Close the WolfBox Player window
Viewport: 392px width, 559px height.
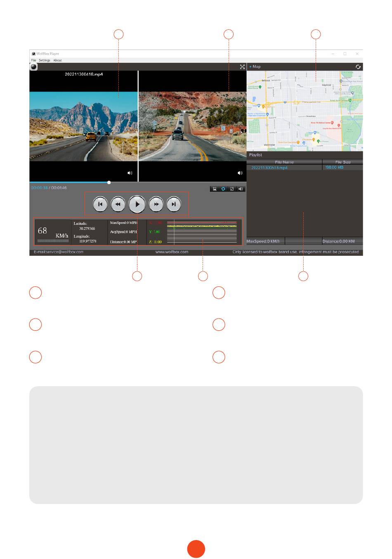point(357,54)
